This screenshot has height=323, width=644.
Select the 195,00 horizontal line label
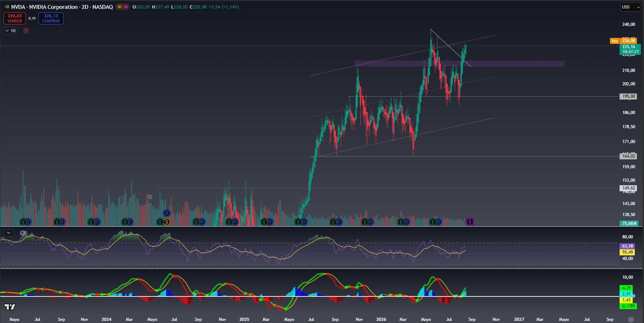click(x=628, y=96)
